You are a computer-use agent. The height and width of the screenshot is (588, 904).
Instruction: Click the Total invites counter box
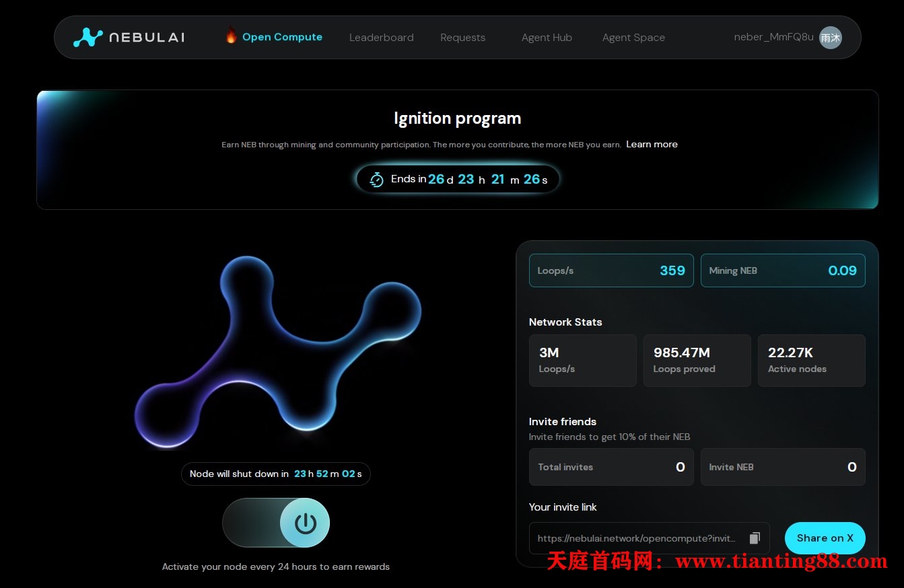click(611, 467)
